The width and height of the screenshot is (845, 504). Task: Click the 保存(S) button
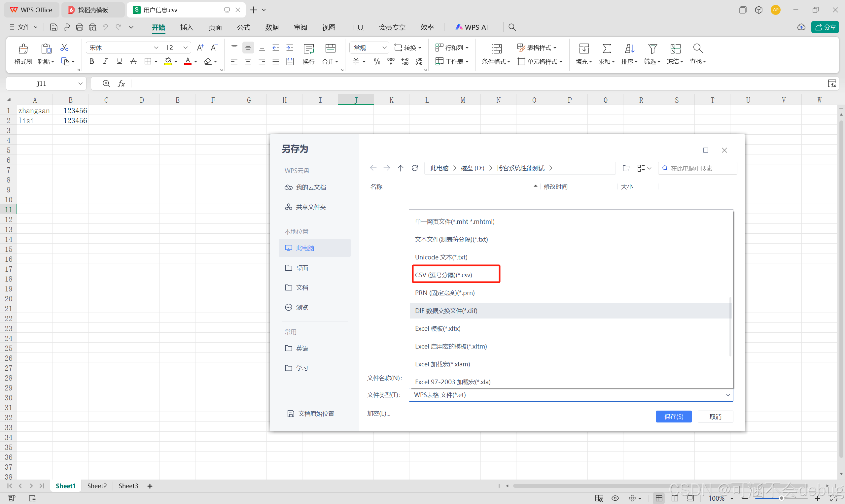point(673,417)
